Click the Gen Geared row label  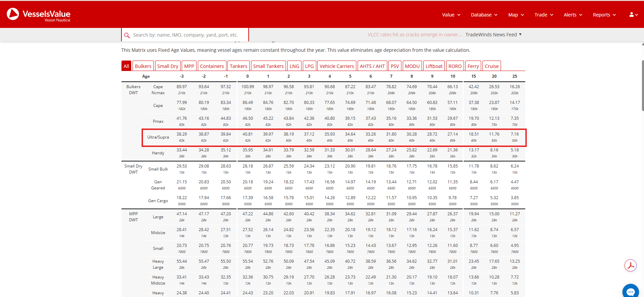click(x=158, y=185)
